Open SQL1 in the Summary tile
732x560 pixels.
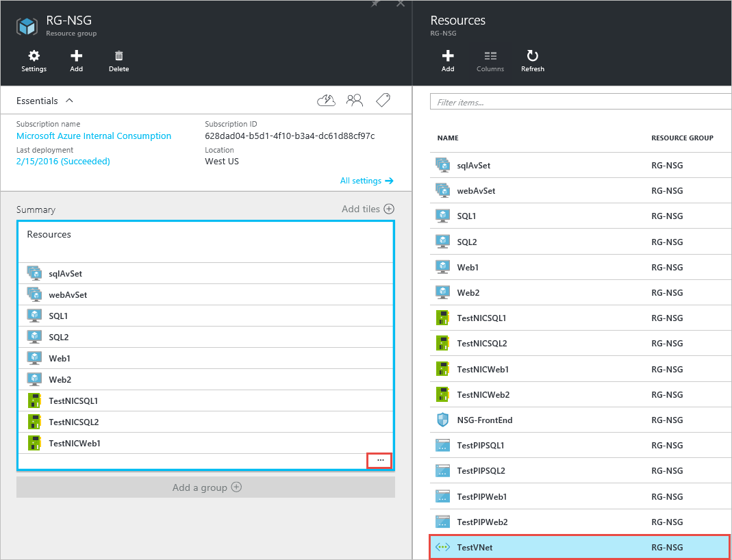[205, 316]
